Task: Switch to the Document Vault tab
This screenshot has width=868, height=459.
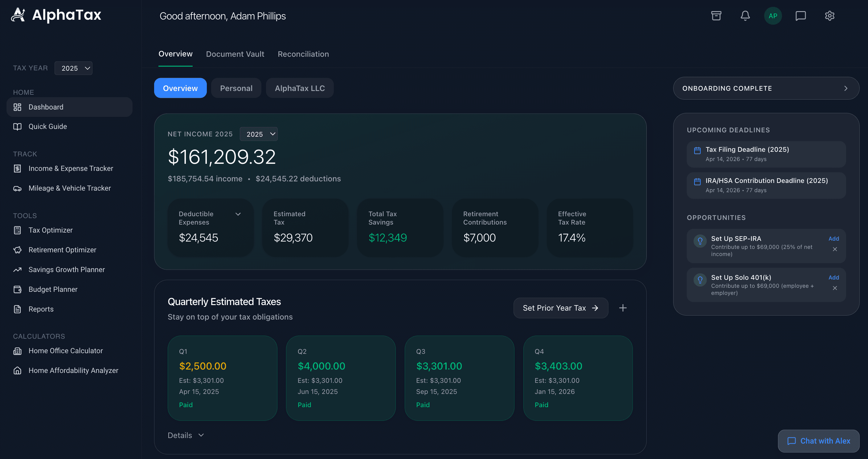Action: (x=235, y=54)
